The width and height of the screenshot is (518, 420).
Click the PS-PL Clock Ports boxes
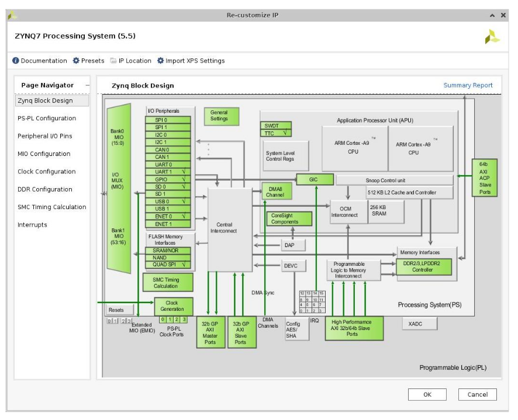(173, 320)
